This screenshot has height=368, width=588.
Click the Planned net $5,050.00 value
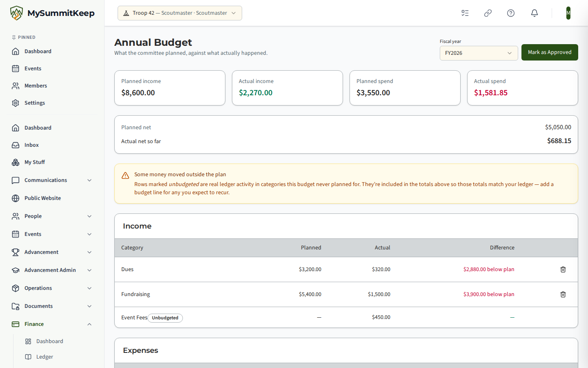point(558,127)
